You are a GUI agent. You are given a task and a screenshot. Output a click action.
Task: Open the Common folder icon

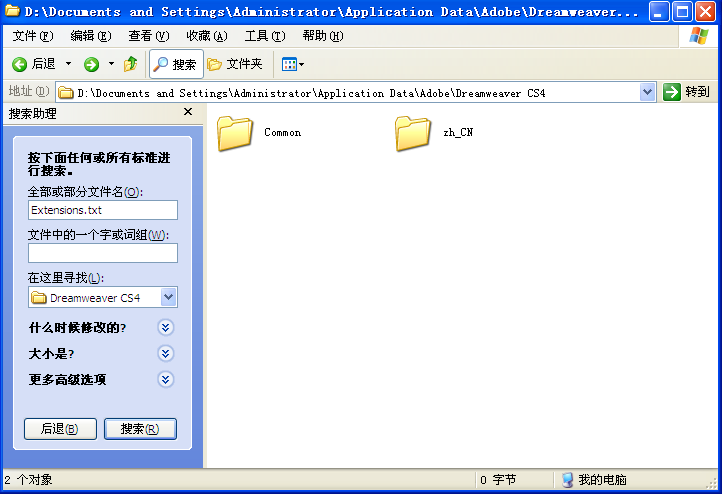236,133
